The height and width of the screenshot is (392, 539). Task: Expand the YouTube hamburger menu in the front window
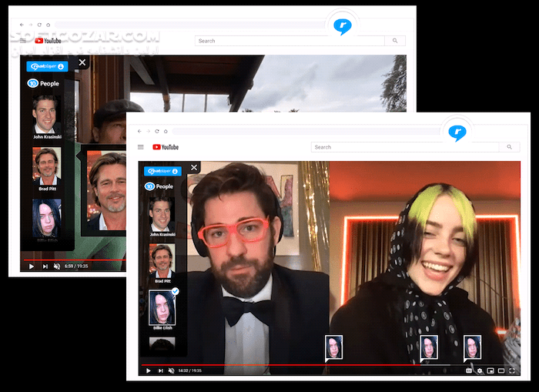pos(140,147)
